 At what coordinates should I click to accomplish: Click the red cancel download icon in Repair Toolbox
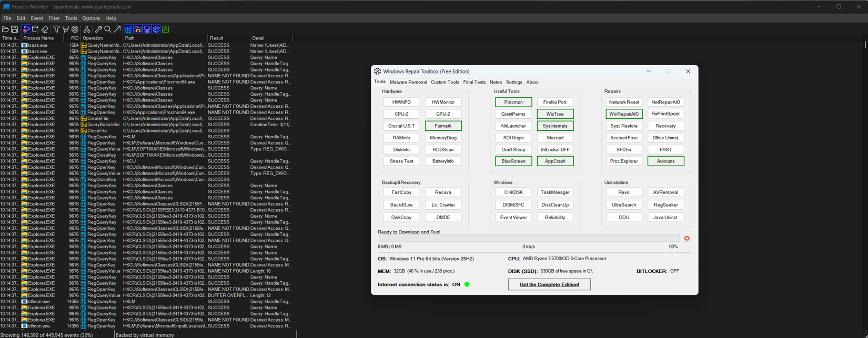[687, 239]
